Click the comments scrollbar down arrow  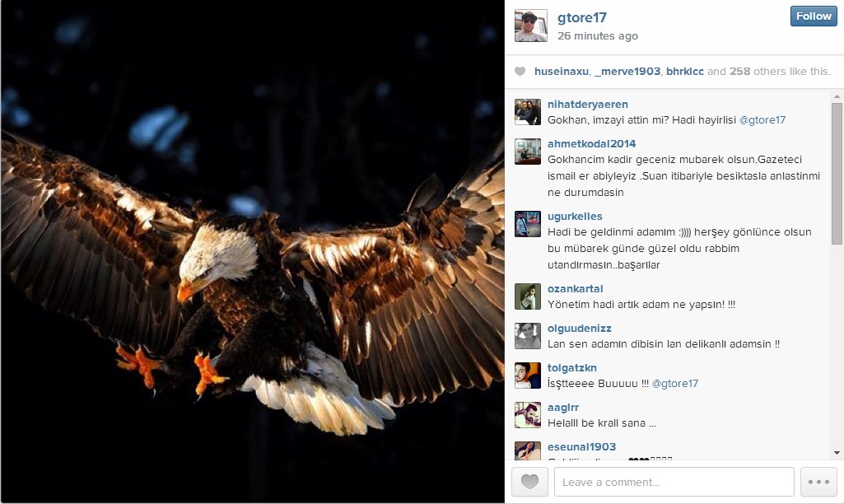coord(837,453)
